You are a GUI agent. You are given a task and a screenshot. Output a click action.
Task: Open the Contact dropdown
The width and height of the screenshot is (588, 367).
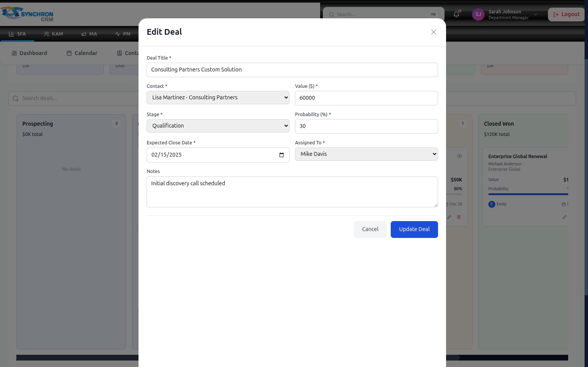coord(218,97)
